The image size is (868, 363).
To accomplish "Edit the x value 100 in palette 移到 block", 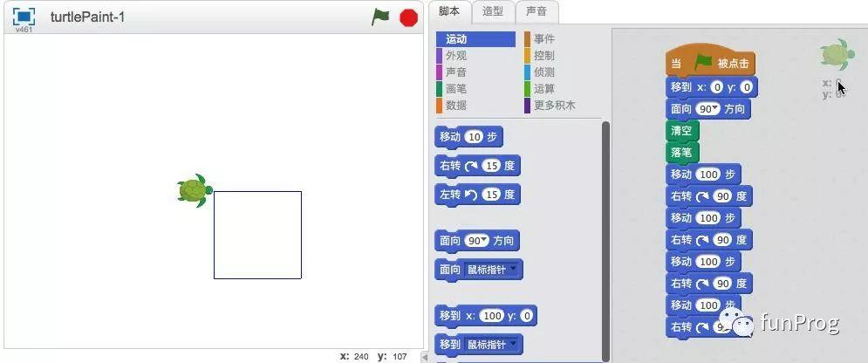I will click(x=491, y=316).
